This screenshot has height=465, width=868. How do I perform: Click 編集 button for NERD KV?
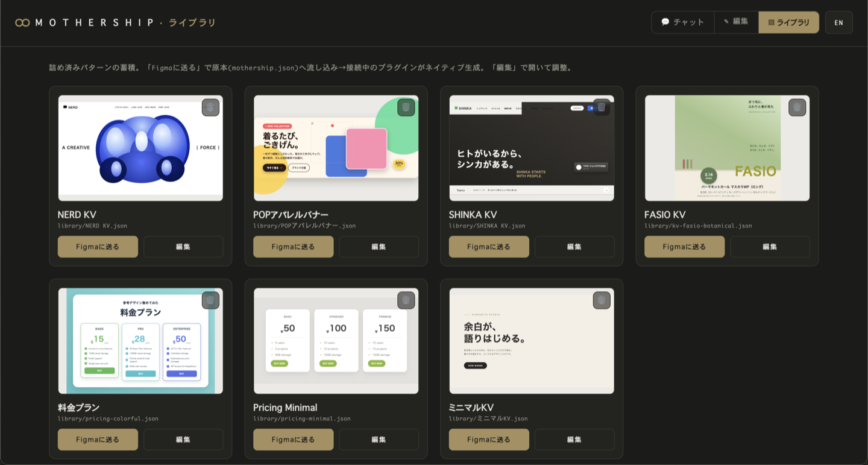coord(183,247)
